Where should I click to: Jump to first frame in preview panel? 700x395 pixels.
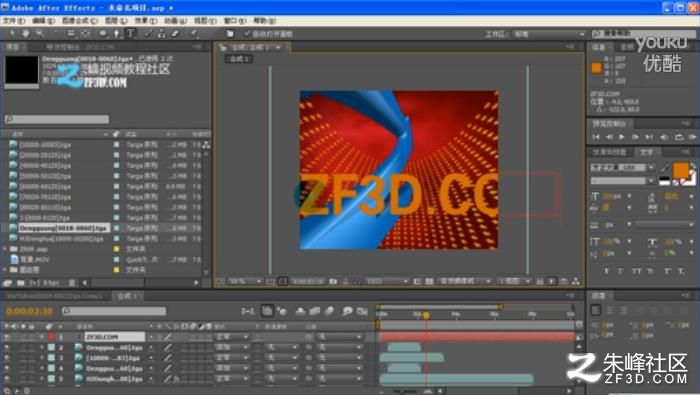click(596, 137)
